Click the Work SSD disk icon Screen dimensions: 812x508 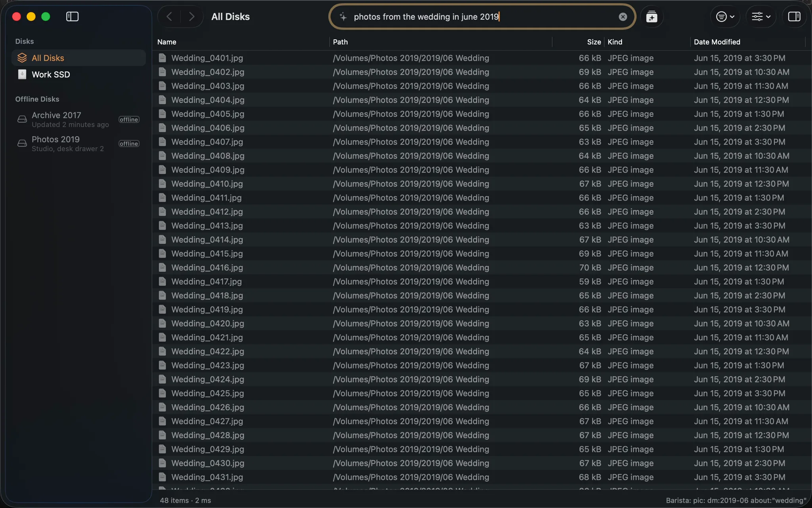(x=22, y=75)
